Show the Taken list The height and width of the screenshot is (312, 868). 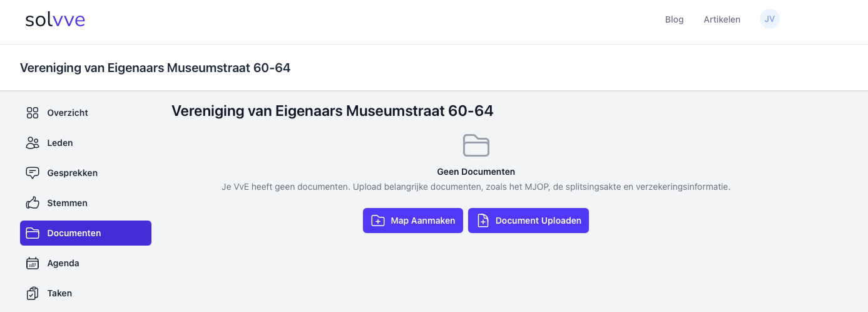point(59,293)
